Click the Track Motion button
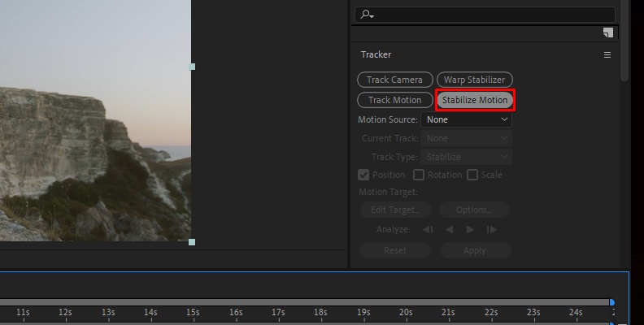Viewport: 644px width, 325px height. [x=394, y=100]
